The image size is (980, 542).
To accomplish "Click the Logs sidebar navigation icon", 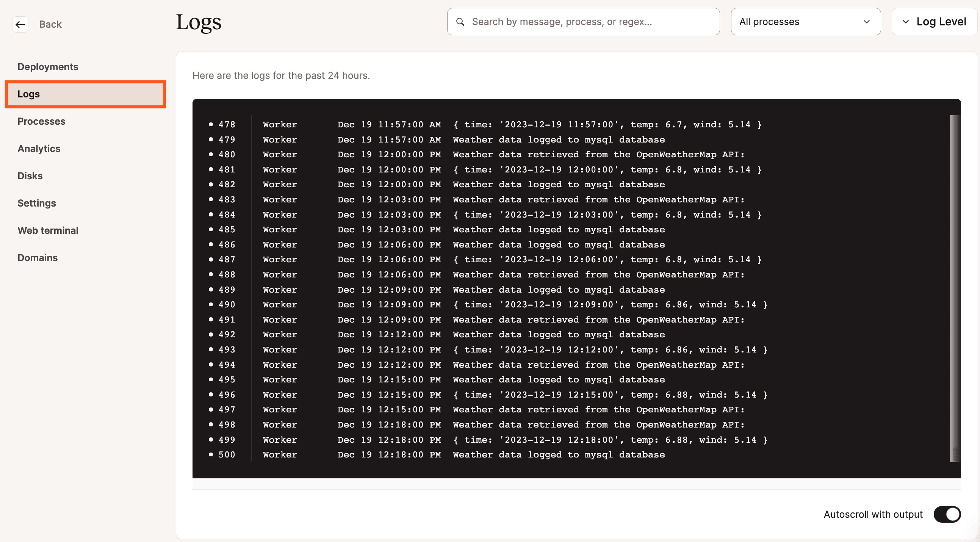I will pyautogui.click(x=29, y=94).
